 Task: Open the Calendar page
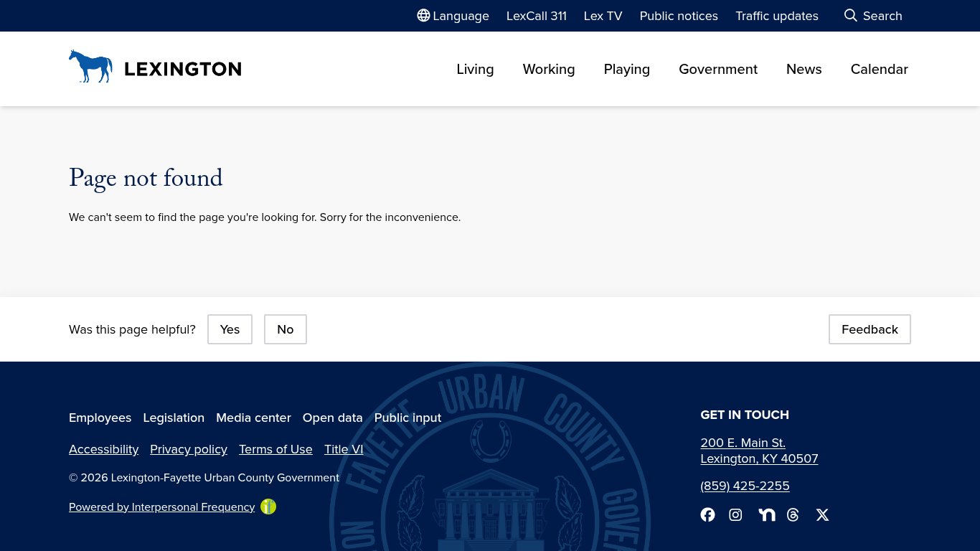(879, 69)
